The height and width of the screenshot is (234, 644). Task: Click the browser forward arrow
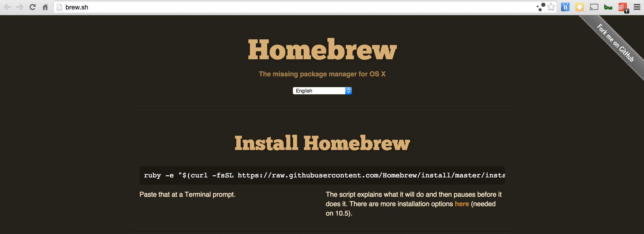click(20, 7)
